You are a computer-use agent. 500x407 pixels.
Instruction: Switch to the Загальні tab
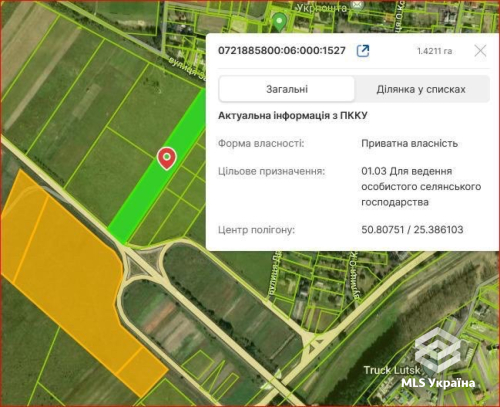point(287,89)
